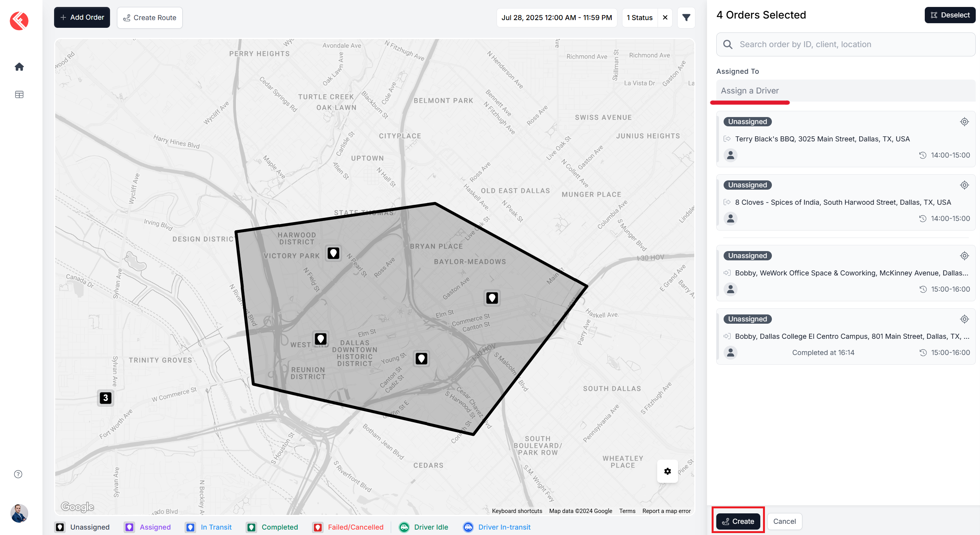Open the date range picker
The width and height of the screenshot is (980, 535).
[556, 18]
